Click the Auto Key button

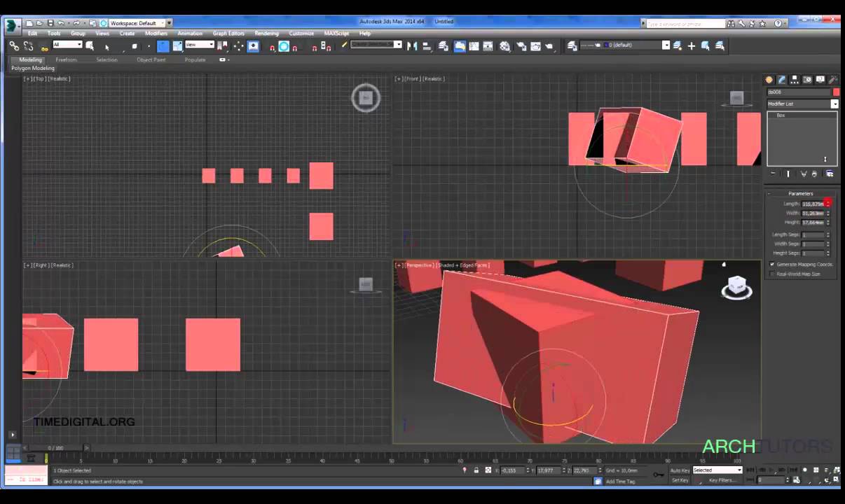pos(680,470)
